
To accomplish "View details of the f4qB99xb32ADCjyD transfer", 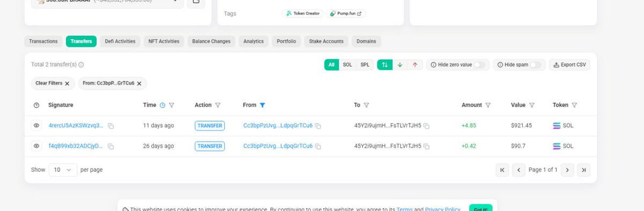I will point(36,146).
